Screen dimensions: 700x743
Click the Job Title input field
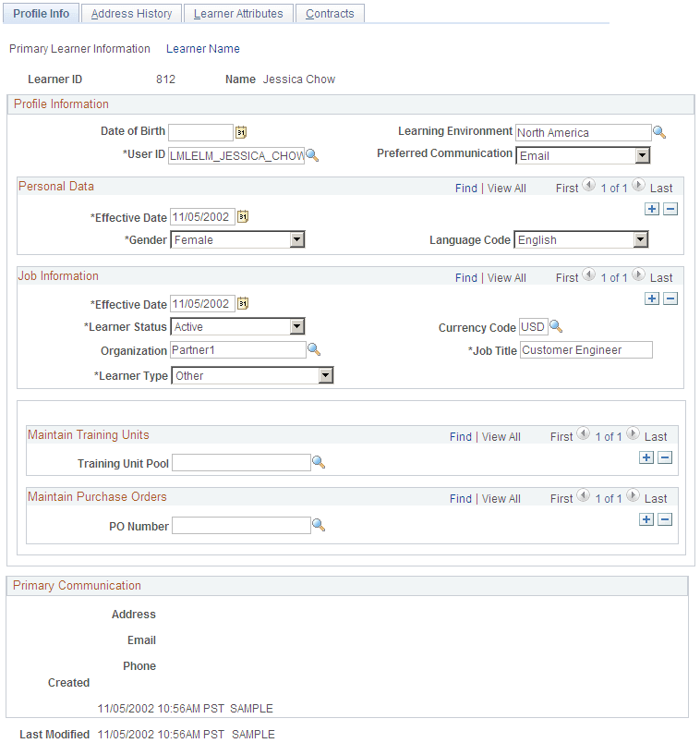tap(585, 349)
